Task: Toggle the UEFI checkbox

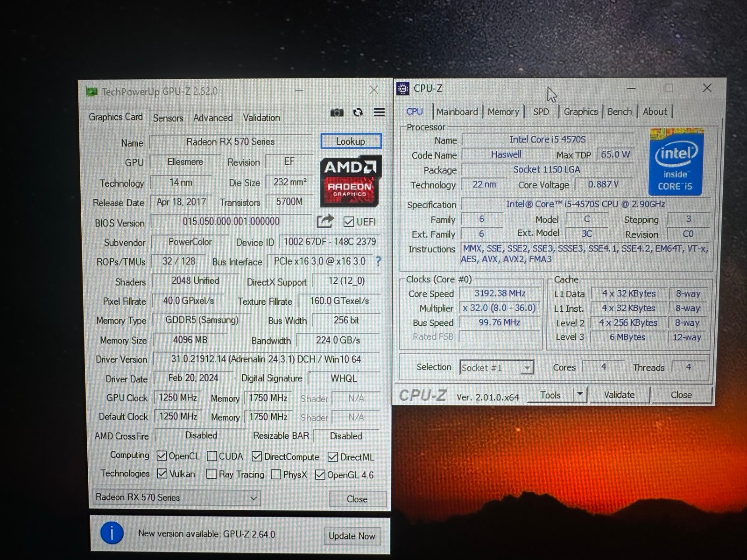Action: [x=348, y=222]
